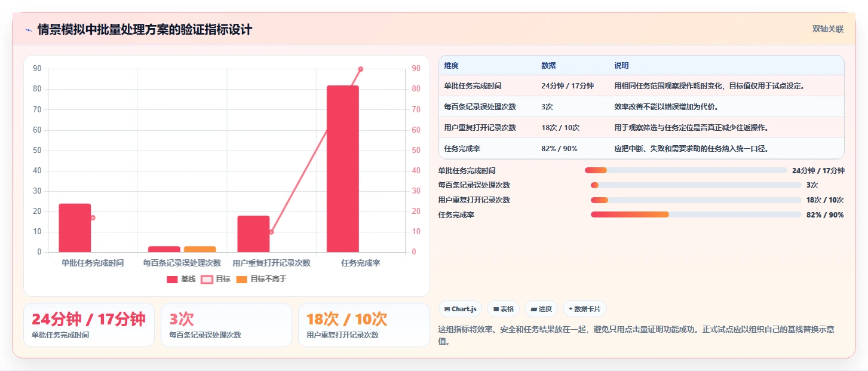868x371 pixels.
Task: Click the 双轴关联 label in header
Action: (x=827, y=29)
